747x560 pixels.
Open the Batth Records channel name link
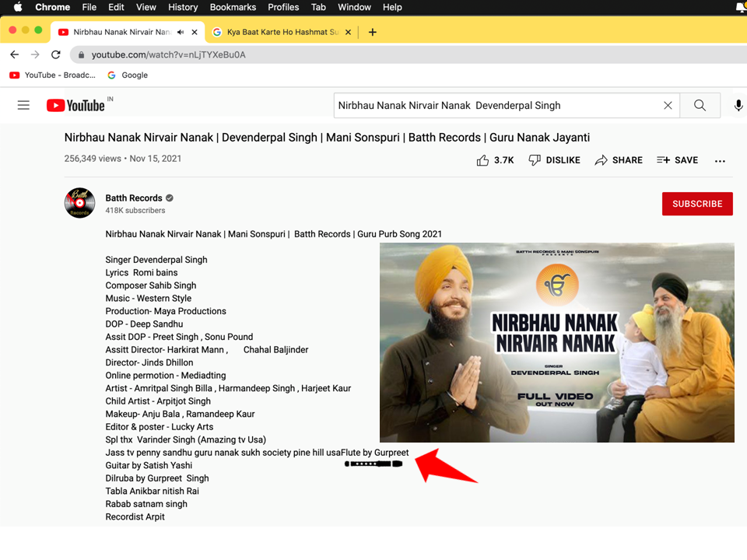point(134,198)
